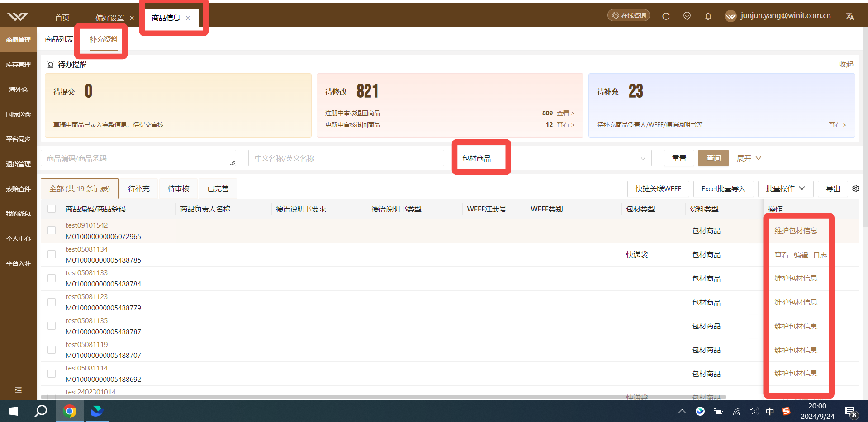
Task: Select the 待补充 filter tab
Action: [x=139, y=188]
